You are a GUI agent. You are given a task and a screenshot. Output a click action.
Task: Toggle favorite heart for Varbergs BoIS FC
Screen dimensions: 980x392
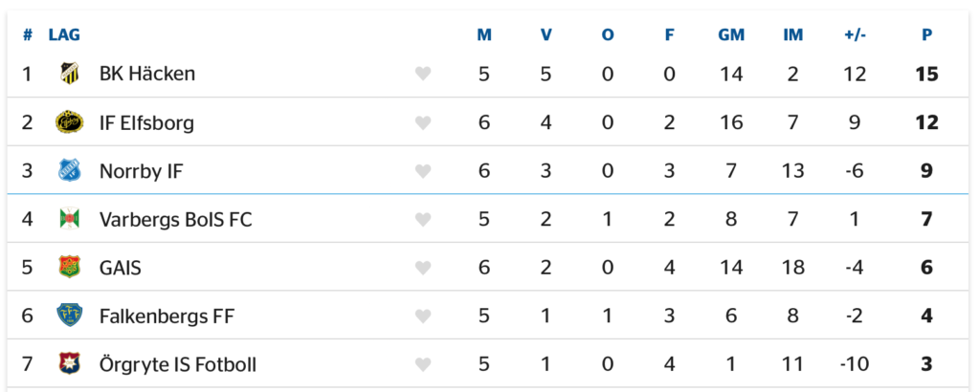(x=423, y=219)
